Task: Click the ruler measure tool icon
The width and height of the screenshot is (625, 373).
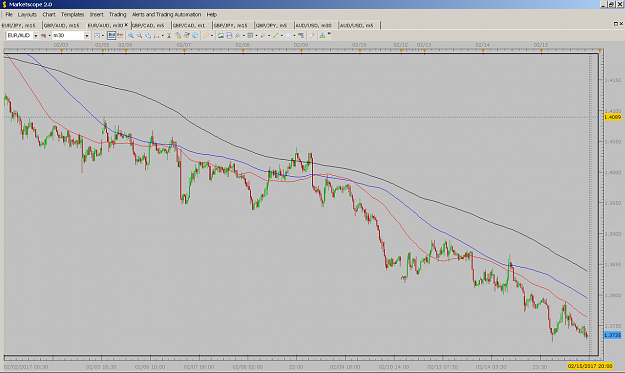Action: tap(206, 35)
